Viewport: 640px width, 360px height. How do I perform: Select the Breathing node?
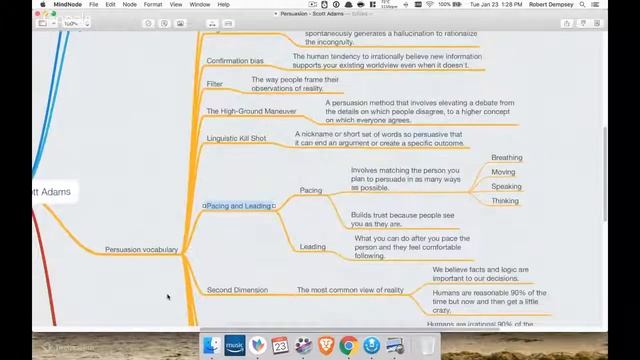click(507, 158)
